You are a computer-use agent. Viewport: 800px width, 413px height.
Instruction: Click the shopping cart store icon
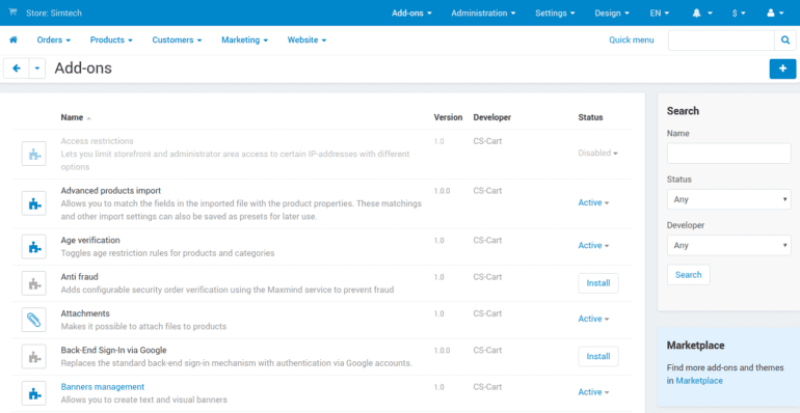13,13
